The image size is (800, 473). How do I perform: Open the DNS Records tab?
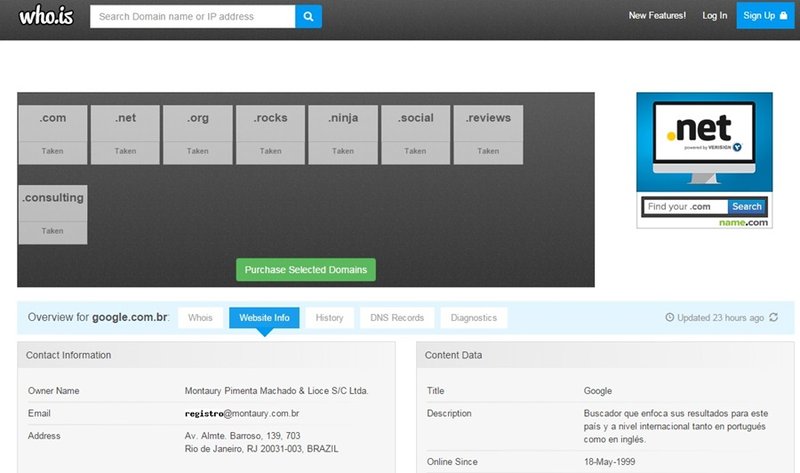coord(397,317)
